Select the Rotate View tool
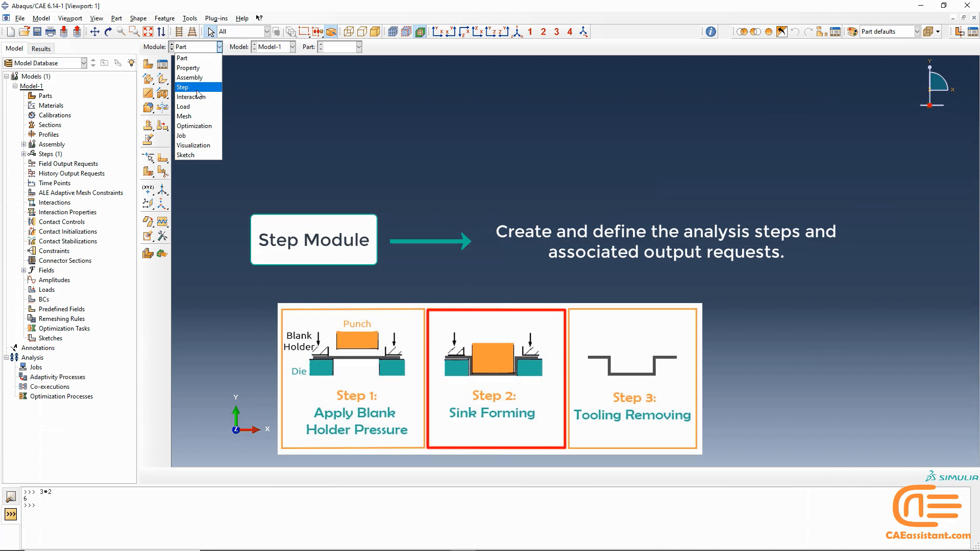The height and width of the screenshot is (551, 980). [x=108, y=32]
